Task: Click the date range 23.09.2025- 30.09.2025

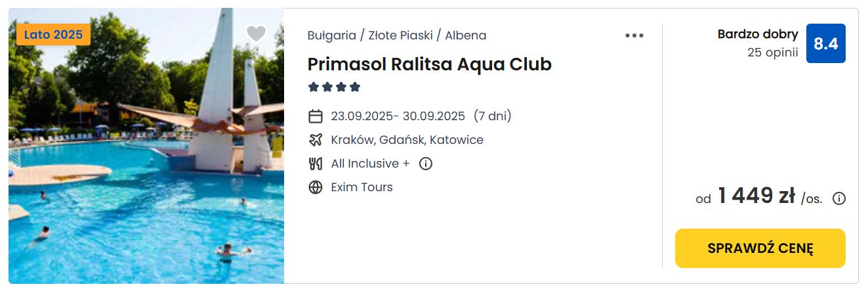Action: click(398, 116)
